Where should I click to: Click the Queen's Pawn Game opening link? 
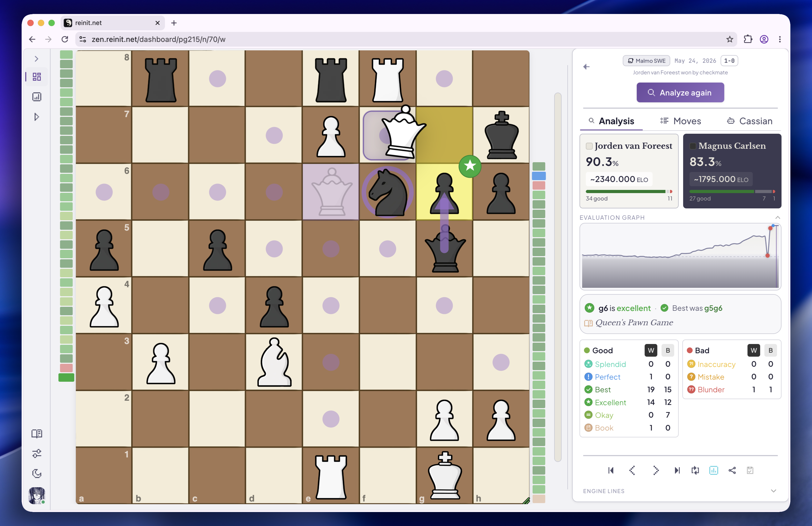coord(634,323)
